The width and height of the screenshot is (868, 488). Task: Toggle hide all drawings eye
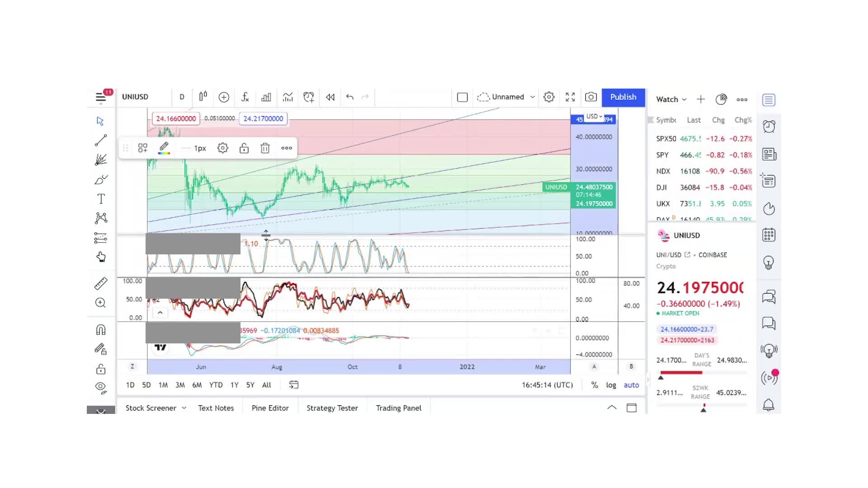100,388
